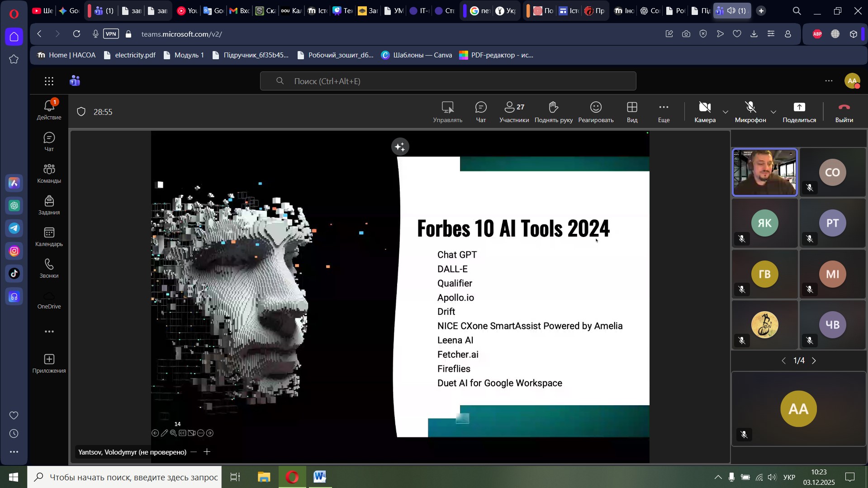Leave the meeting

click(x=844, y=112)
